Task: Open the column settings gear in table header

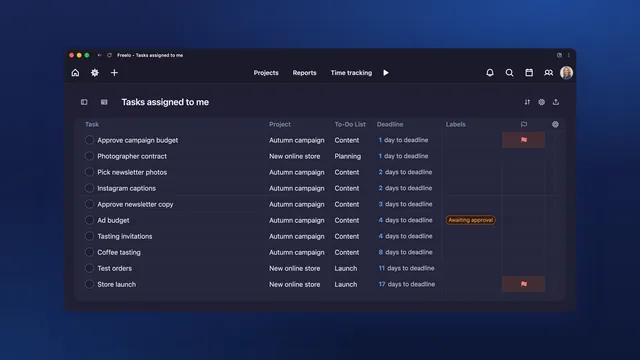Action: [x=556, y=124]
